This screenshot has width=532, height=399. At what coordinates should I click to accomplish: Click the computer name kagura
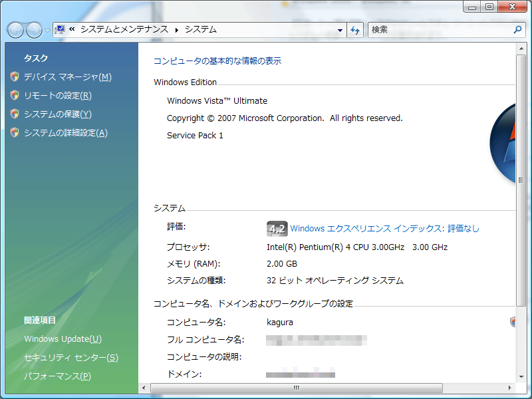point(280,323)
